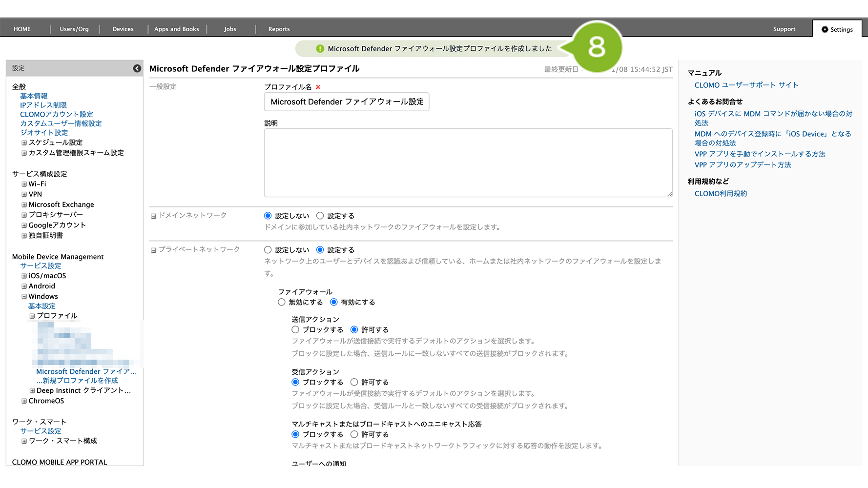Open the CLOMO利用規約 link
Viewport: 868px width, 488px height.
click(721, 194)
